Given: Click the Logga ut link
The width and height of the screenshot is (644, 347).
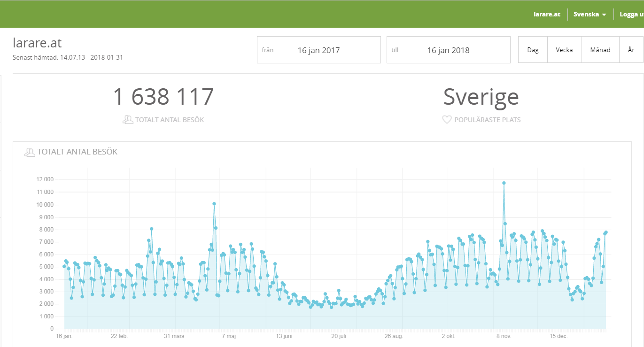Looking at the screenshot, I should coord(632,14).
